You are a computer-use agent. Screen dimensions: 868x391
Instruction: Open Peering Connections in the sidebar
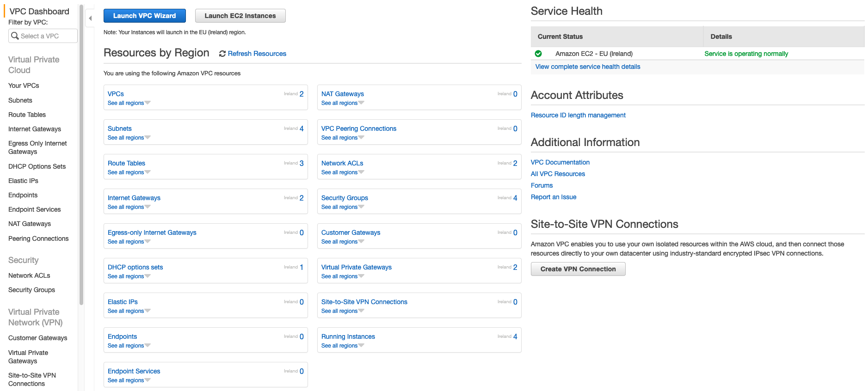tap(38, 238)
